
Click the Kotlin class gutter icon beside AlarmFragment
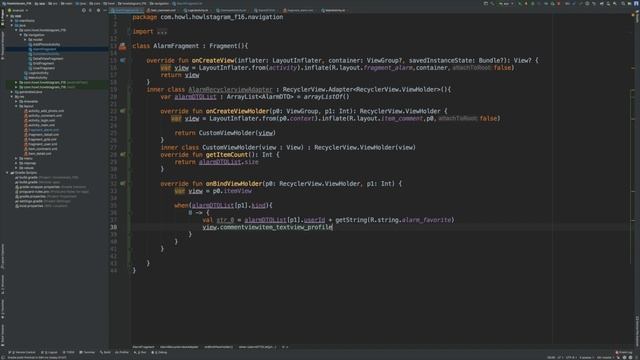pyautogui.click(x=122, y=46)
